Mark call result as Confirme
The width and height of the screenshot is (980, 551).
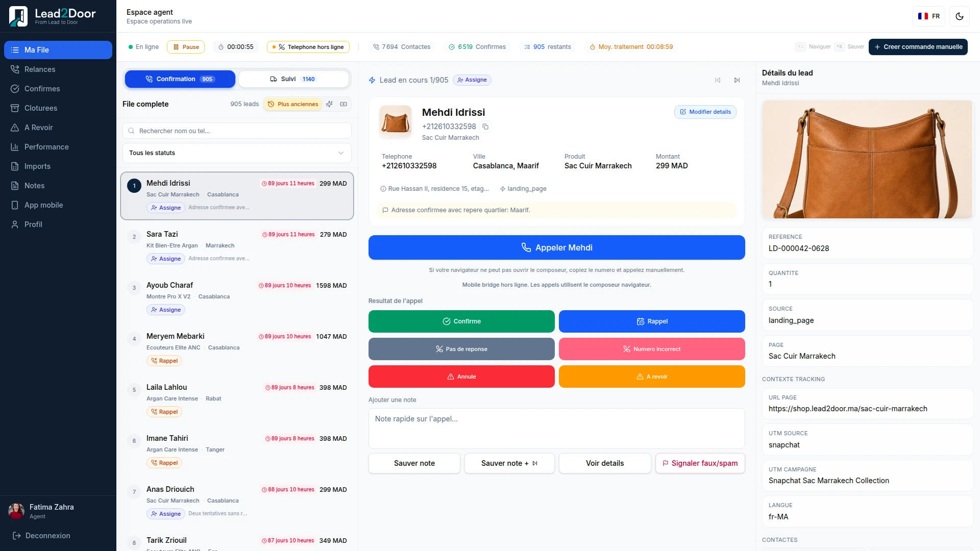[461, 321]
